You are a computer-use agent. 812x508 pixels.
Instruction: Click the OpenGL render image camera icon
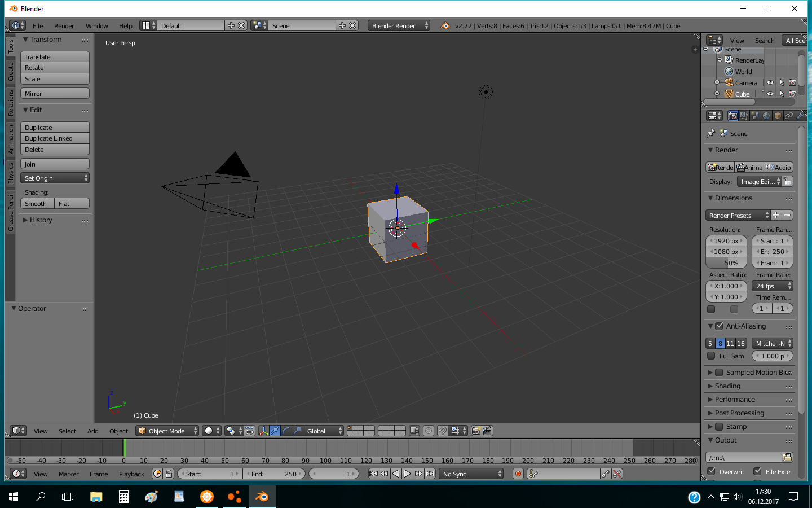[x=476, y=431]
